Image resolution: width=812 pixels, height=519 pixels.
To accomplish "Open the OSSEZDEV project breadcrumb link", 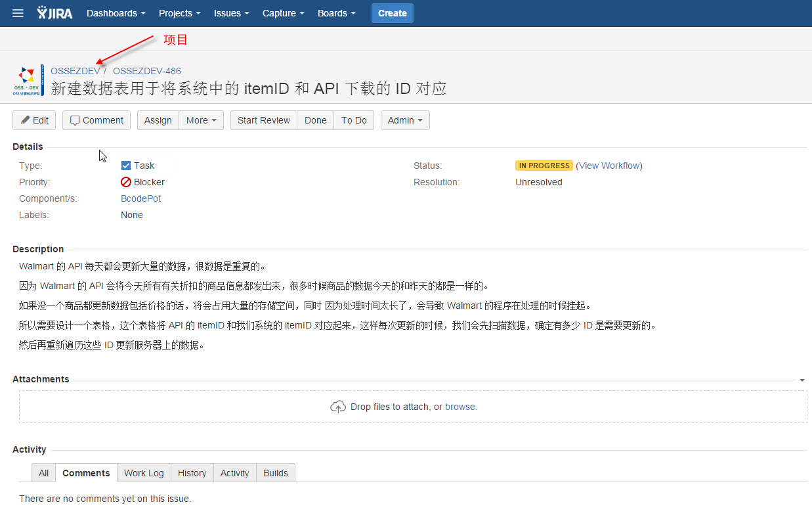I will tap(75, 71).
